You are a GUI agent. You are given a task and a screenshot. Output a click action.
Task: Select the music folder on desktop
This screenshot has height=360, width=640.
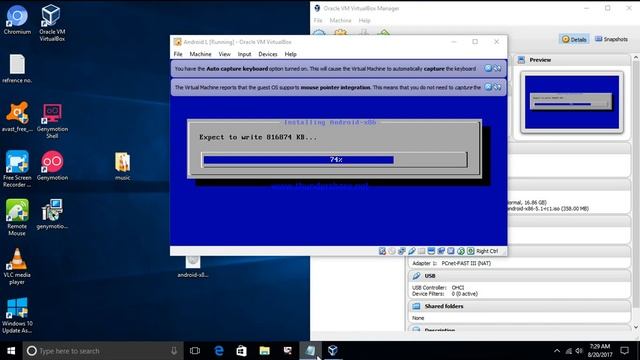pyautogui.click(x=122, y=166)
